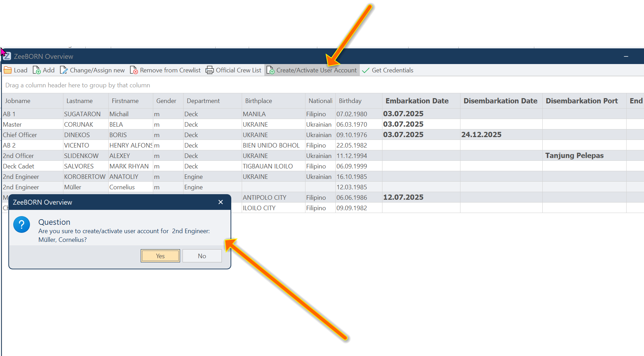Screen dimensions: 644x356
Task: Choose Add in the toolbar
Action: [44, 70]
